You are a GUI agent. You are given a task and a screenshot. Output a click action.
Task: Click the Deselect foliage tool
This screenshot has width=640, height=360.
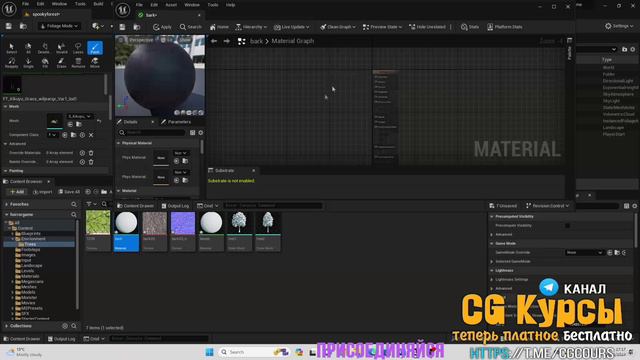(44, 48)
